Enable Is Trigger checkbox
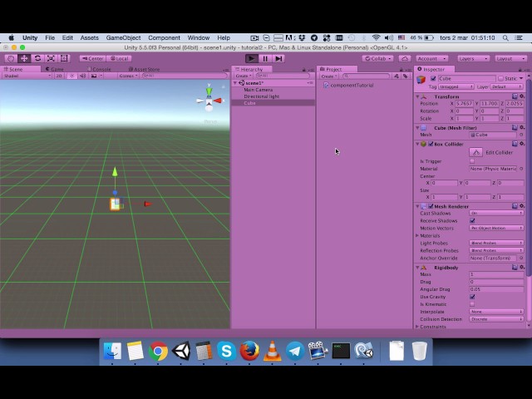 click(x=472, y=161)
